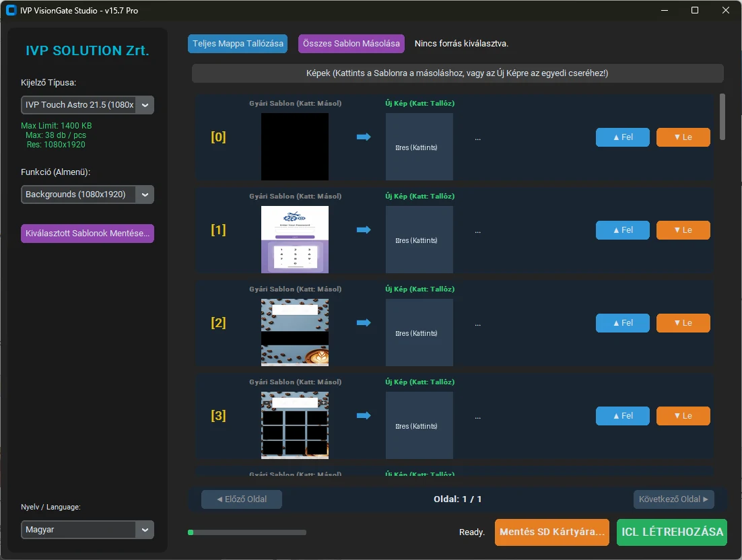Screen dimensions: 742x560
Task: Click the blue arrow icon in row [2]
Action: click(364, 322)
